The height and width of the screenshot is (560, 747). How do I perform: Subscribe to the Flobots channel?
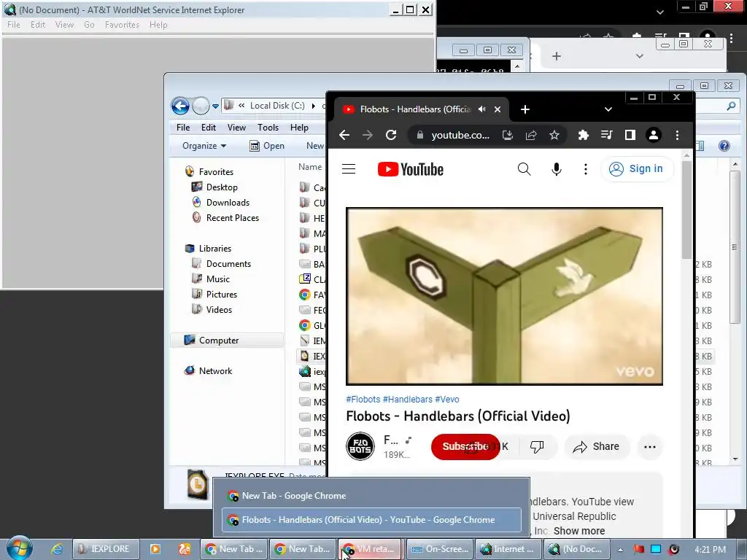pyautogui.click(x=465, y=447)
